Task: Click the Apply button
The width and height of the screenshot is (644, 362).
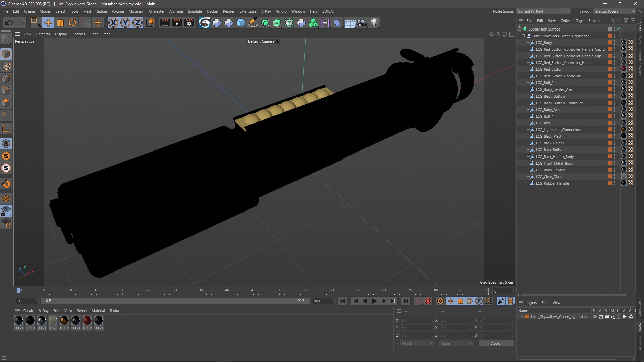Action: tap(496, 343)
